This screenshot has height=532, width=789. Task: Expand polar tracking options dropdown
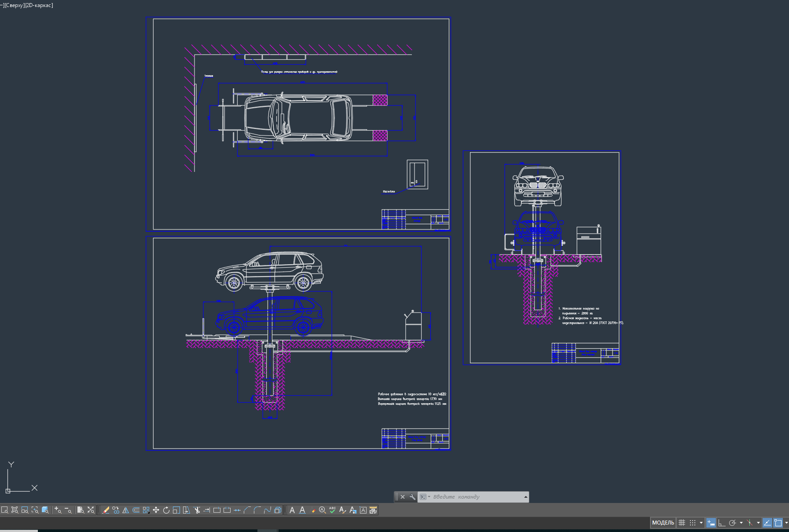(741, 523)
